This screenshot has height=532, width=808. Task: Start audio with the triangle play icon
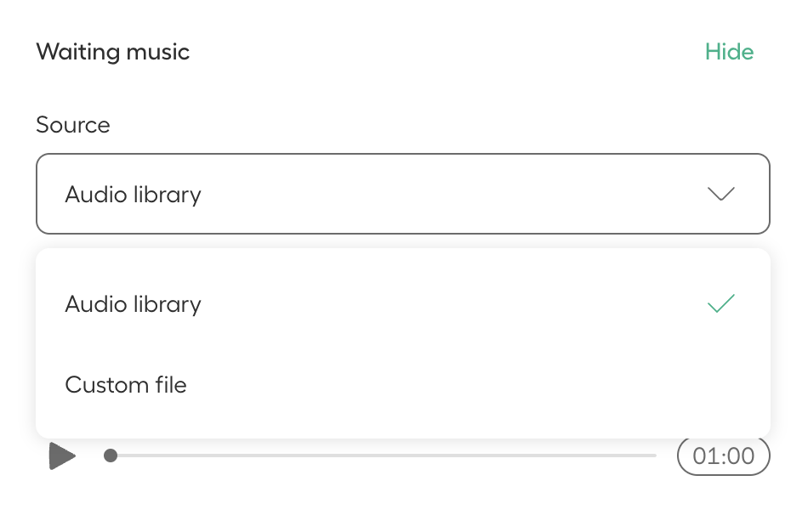pos(62,456)
